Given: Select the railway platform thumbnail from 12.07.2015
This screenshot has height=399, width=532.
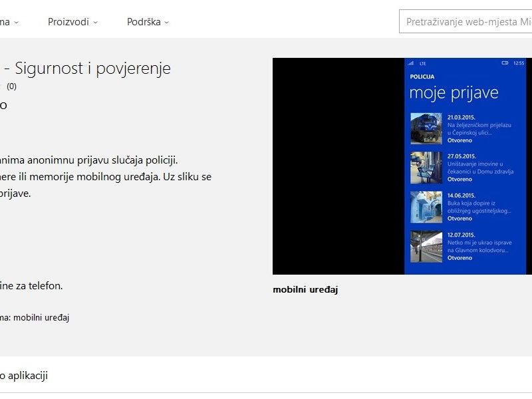Looking at the screenshot, I should tap(426, 246).
